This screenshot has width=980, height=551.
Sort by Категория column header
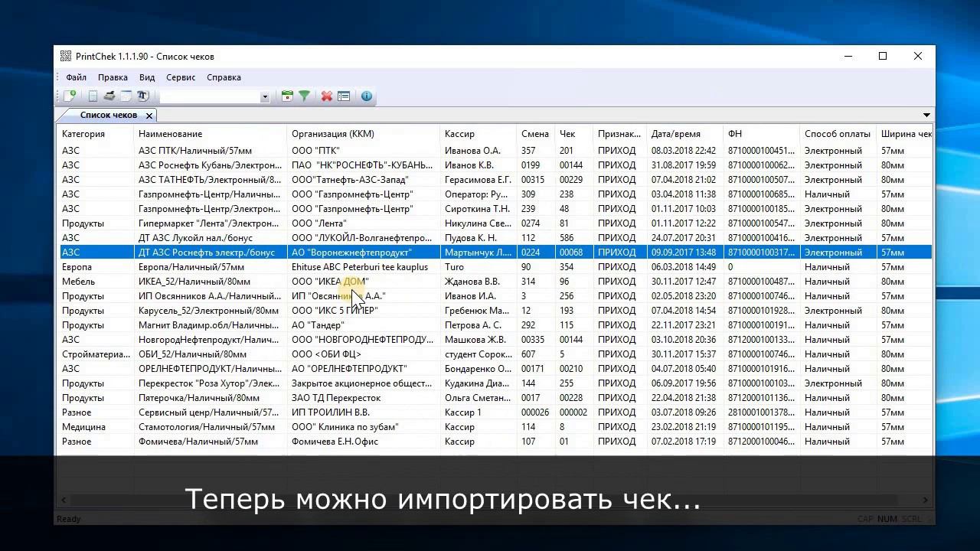pyautogui.click(x=96, y=134)
